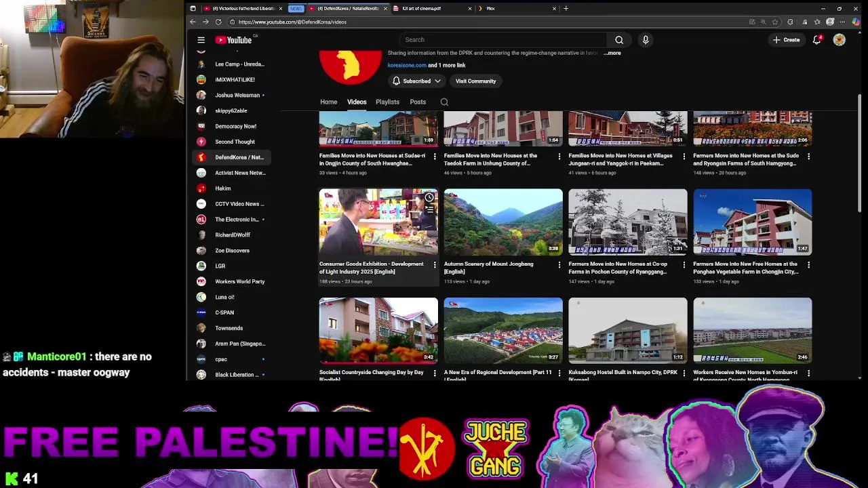Open options menu for Ponghae Vegetable Farm video
The height and width of the screenshot is (488, 868).
click(808, 264)
